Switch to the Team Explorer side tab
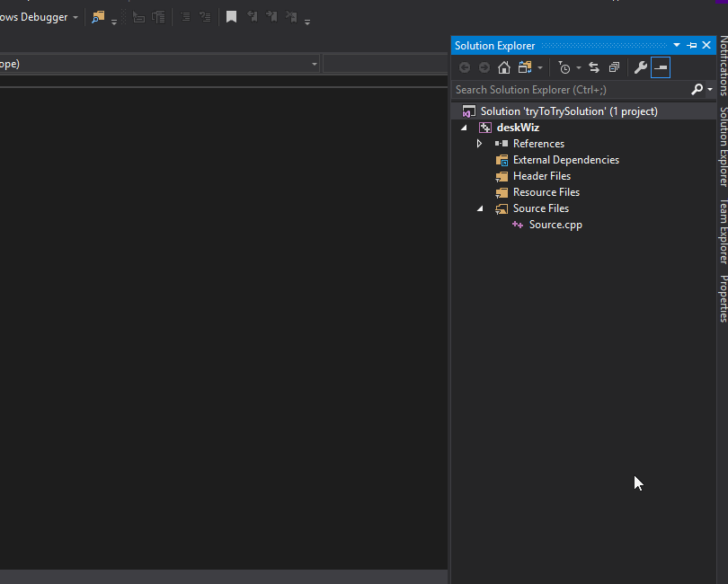The width and height of the screenshot is (728, 584). point(722,231)
